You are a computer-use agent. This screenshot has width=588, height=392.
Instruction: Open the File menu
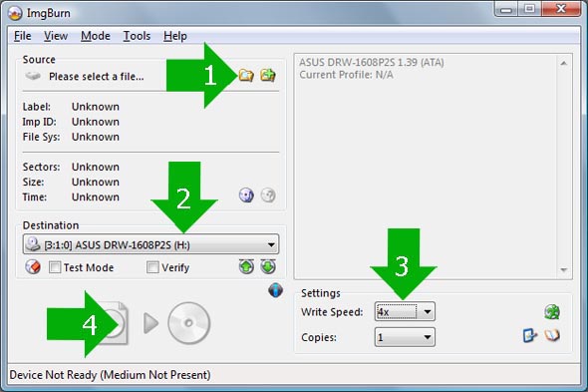tap(23, 36)
